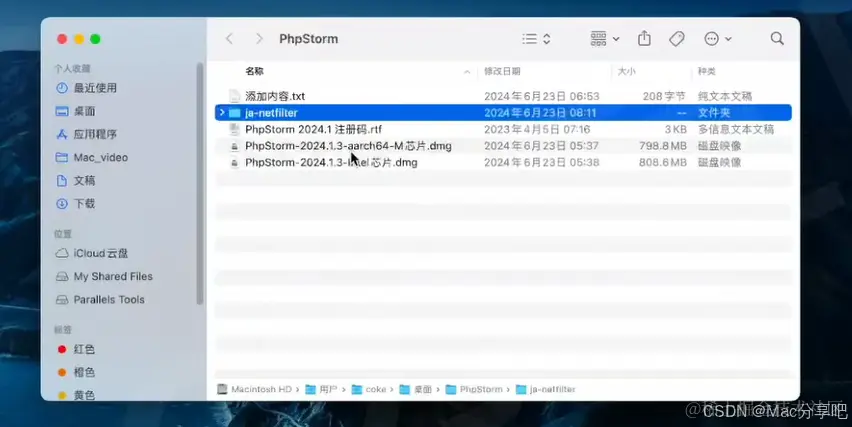
Task: Toggle sort direction arrow in name column
Action: 467,72
